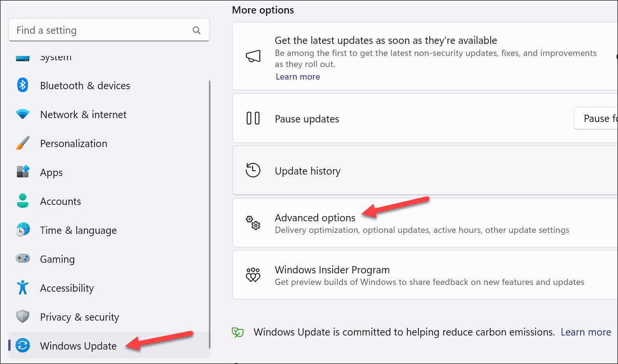The height and width of the screenshot is (364, 618).
Task: Open Privacy & security via the shield icon
Action: 22,317
